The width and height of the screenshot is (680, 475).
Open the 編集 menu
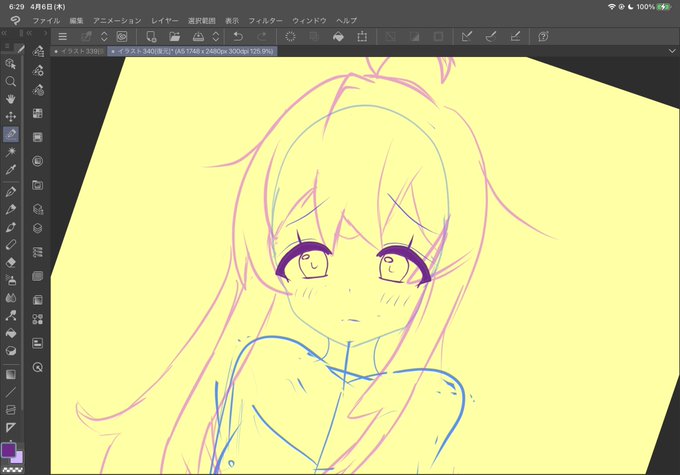pos(76,20)
